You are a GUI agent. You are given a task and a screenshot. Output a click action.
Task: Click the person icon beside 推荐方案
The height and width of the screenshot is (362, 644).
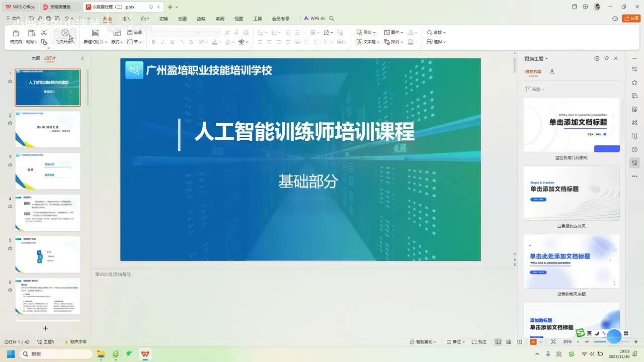(552, 71)
